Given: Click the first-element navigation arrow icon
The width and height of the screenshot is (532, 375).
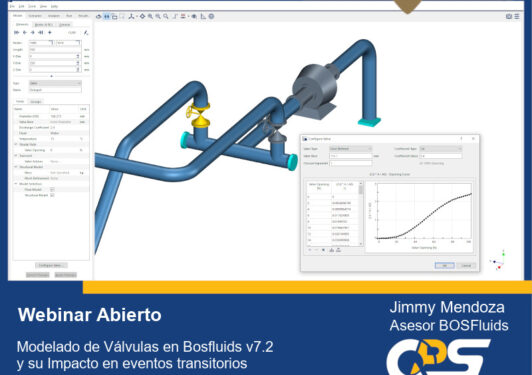Looking at the screenshot, I should pos(16,32).
